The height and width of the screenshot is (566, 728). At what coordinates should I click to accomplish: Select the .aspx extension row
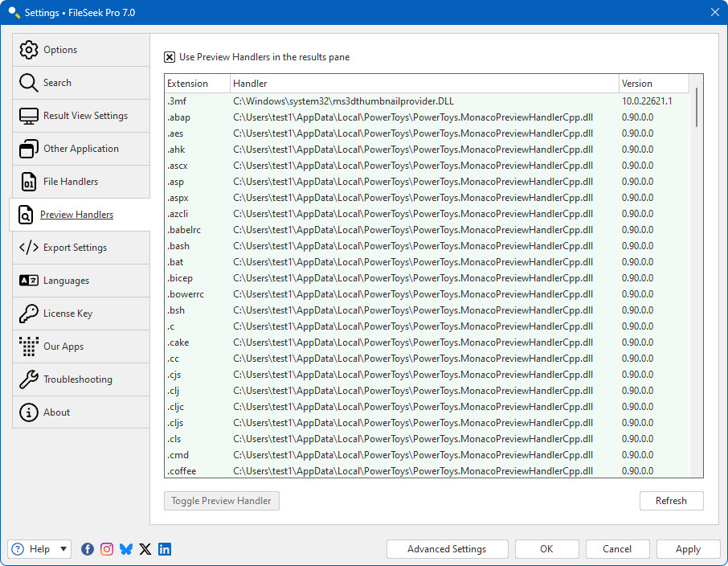(x=427, y=198)
